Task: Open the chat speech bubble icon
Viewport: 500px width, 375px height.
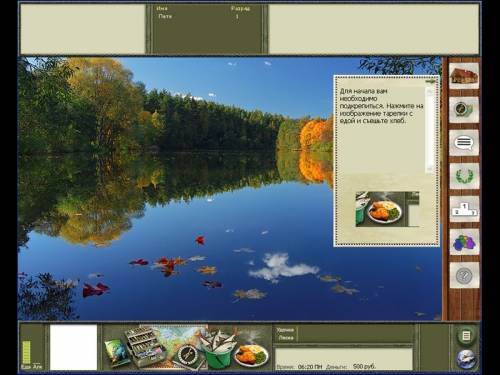Action: (464, 143)
